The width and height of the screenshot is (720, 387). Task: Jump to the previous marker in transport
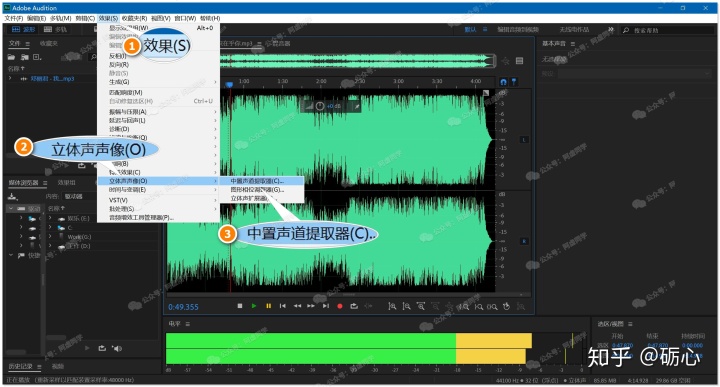283,306
